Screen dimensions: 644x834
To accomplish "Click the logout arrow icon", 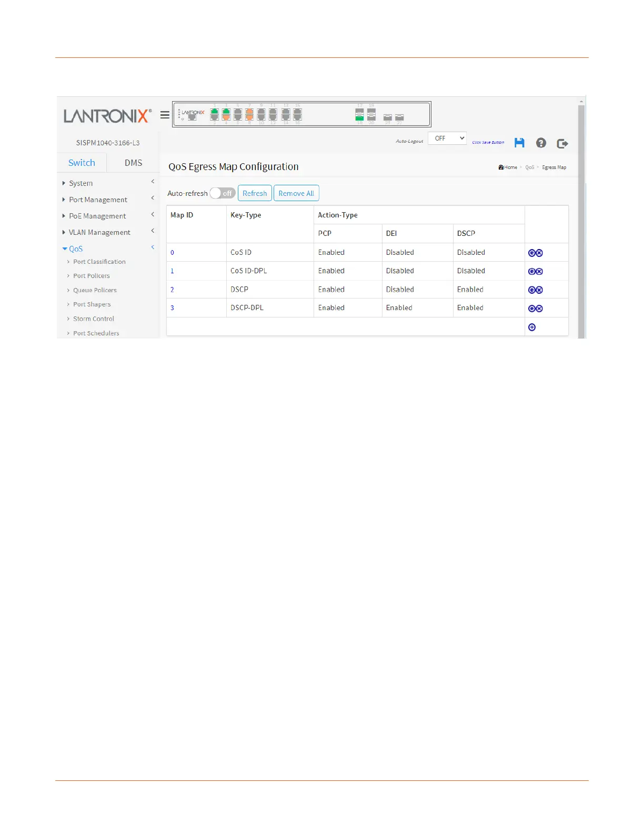I will pyautogui.click(x=562, y=143).
